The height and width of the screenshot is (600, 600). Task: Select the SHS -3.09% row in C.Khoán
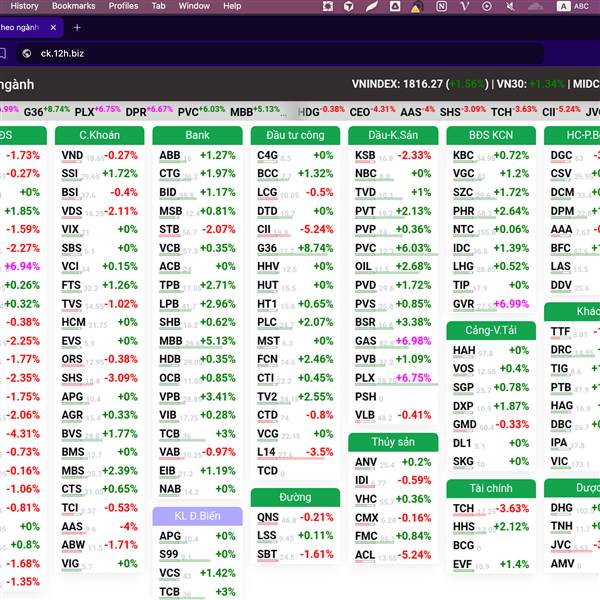[99, 378]
